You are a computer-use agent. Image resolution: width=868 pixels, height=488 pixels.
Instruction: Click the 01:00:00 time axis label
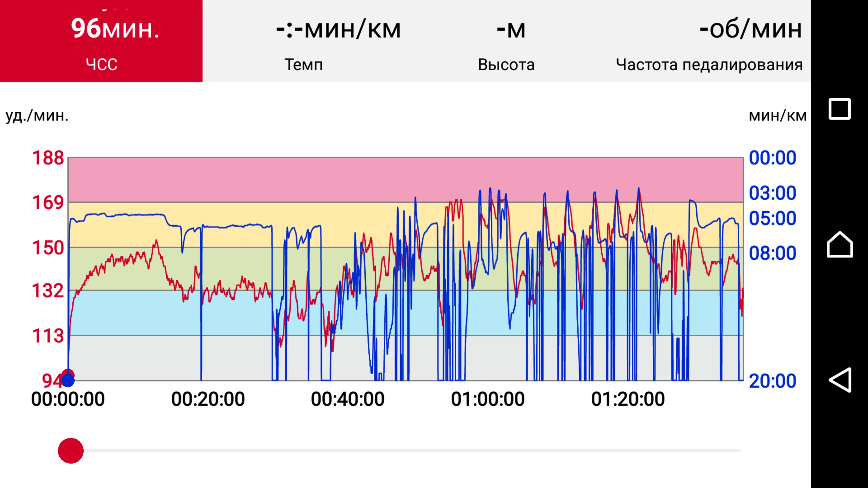pyautogui.click(x=488, y=399)
